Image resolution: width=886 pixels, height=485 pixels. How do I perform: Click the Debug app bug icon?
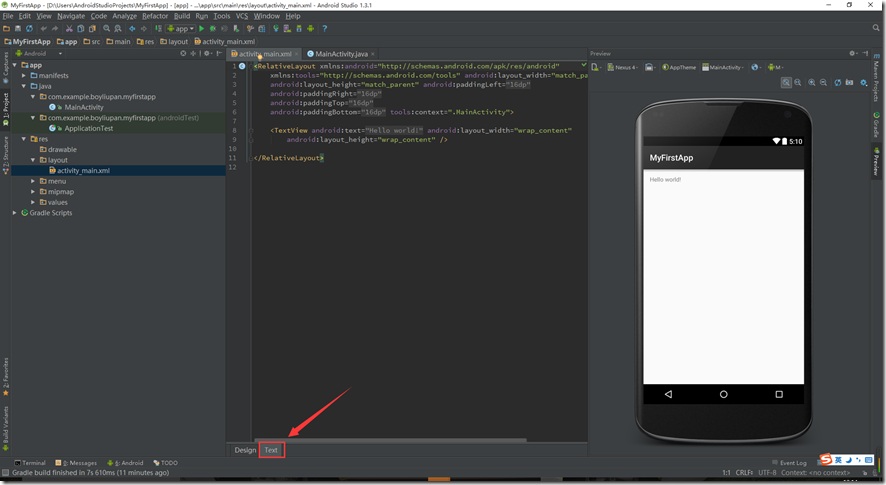(213, 28)
